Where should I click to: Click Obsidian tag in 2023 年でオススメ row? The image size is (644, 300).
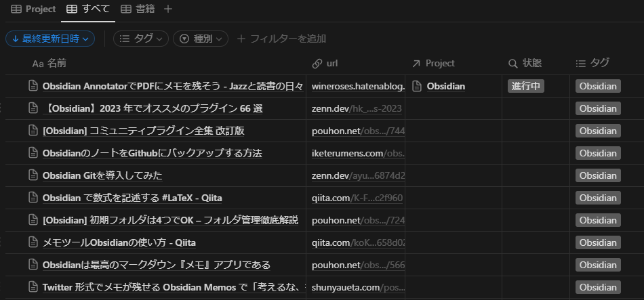(x=598, y=108)
